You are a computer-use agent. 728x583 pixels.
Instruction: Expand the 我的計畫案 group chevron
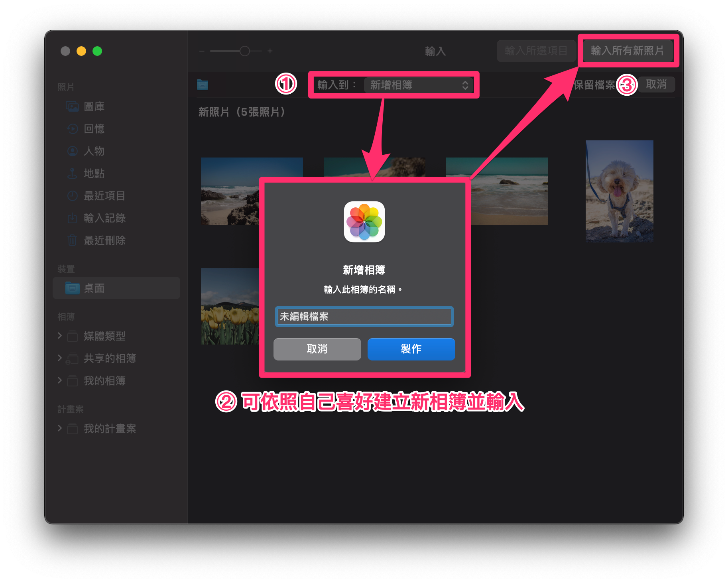(x=59, y=428)
